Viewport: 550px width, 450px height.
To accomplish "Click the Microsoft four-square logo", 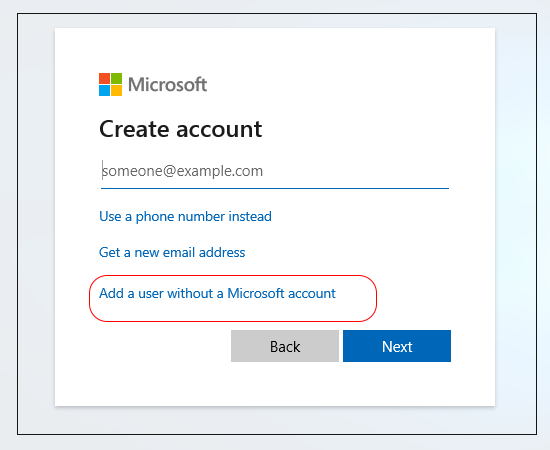I will (110, 85).
